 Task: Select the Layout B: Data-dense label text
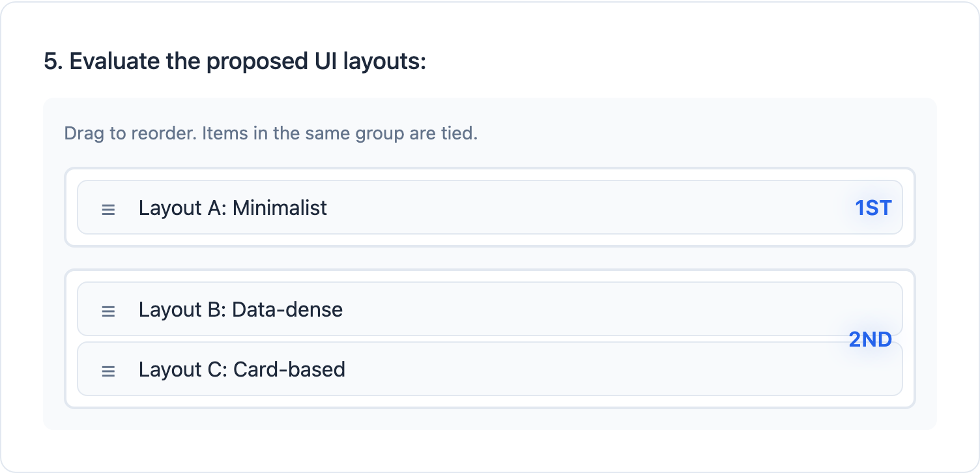coord(240,309)
